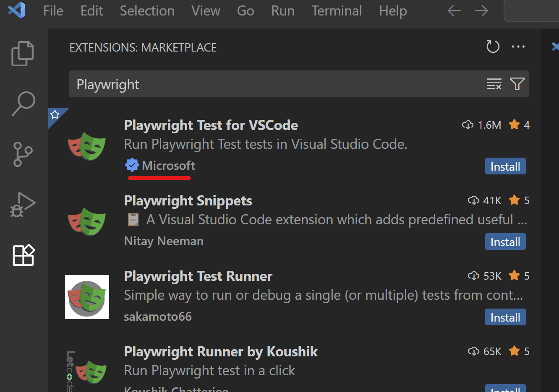Open the Run and Debug view
The height and width of the screenshot is (392, 559).
click(x=23, y=205)
